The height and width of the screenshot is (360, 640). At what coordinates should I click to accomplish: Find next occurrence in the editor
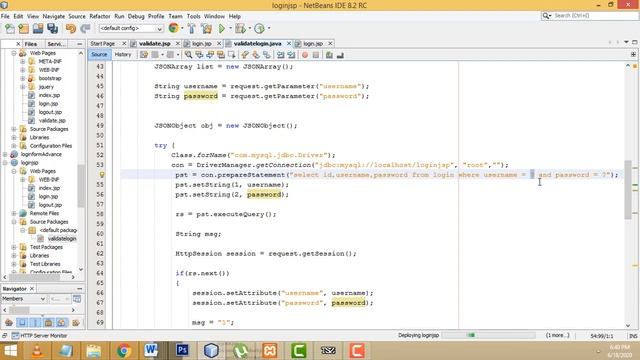click(210, 55)
